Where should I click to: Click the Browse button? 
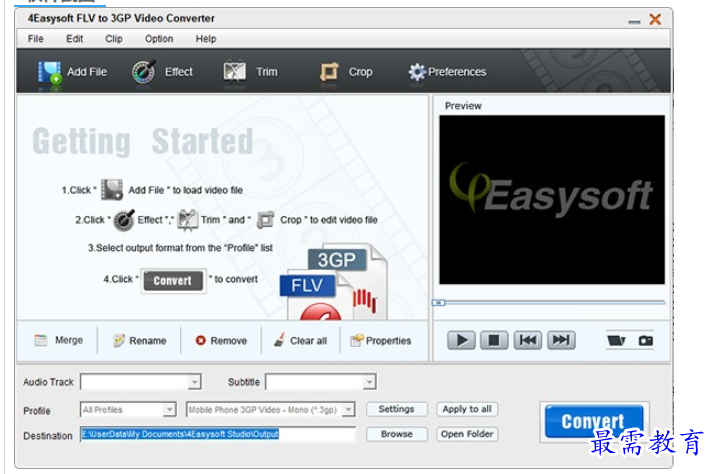(x=396, y=434)
